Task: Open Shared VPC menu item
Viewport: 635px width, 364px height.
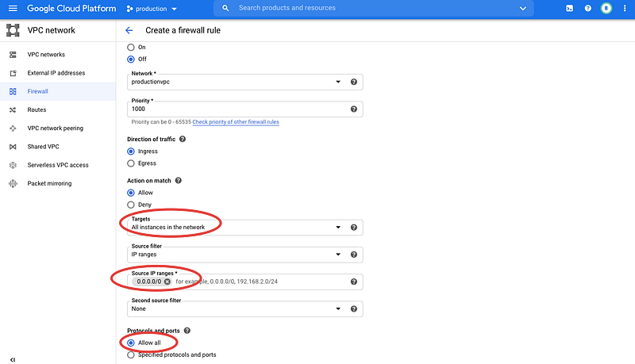Action: (58, 147)
